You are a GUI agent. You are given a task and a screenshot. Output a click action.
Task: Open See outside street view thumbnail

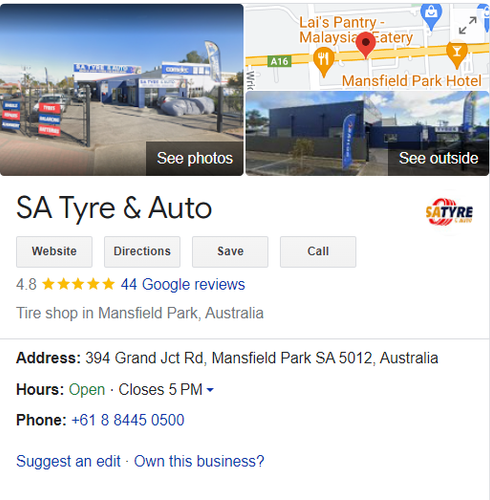[367, 133]
